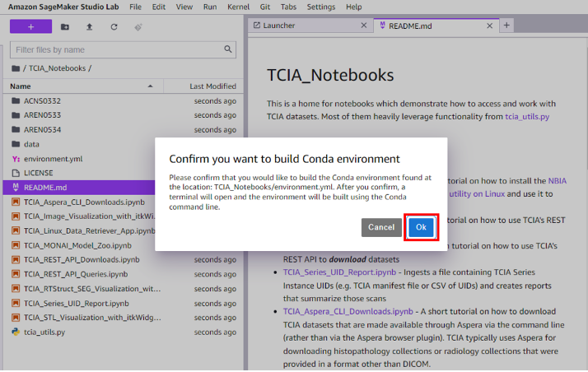Viewport: 588px width, 372px height.
Task: Cancel the Conda environment dialog
Action: (381, 227)
